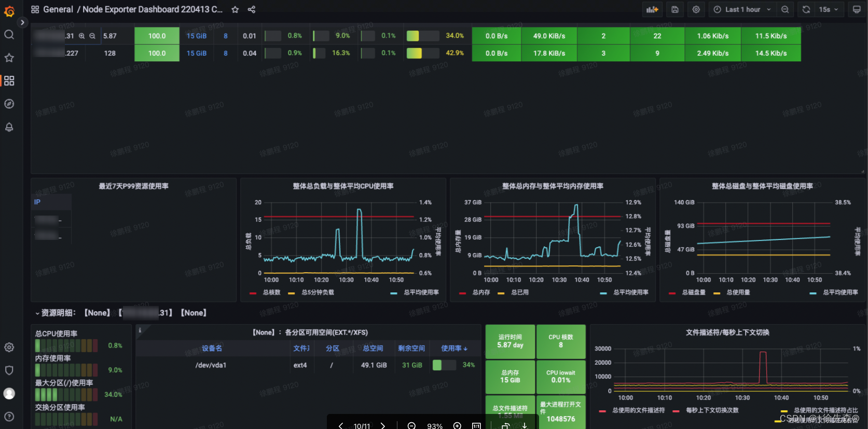868x429 pixels.
Task: Click the Node Exporter Dashboard title
Action: (x=153, y=9)
